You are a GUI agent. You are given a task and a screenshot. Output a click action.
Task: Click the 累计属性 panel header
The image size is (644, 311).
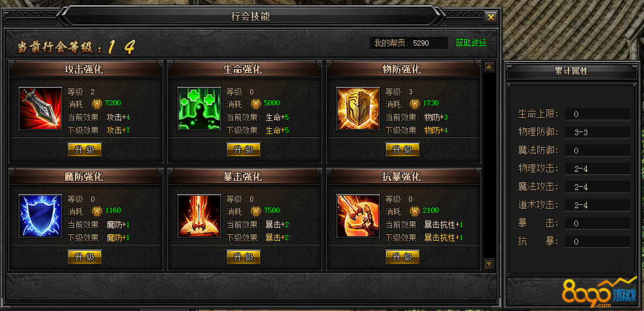tap(571, 72)
